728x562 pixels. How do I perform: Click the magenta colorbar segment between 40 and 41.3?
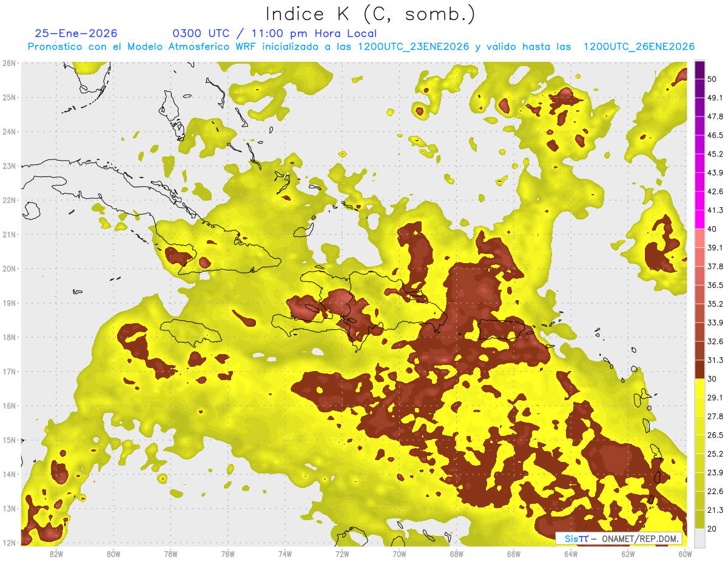[699, 219]
